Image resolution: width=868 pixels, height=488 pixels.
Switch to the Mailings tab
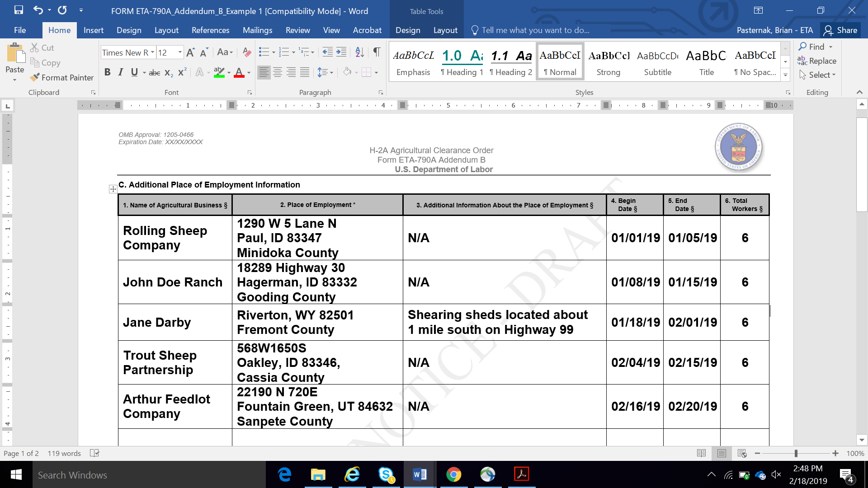point(257,30)
